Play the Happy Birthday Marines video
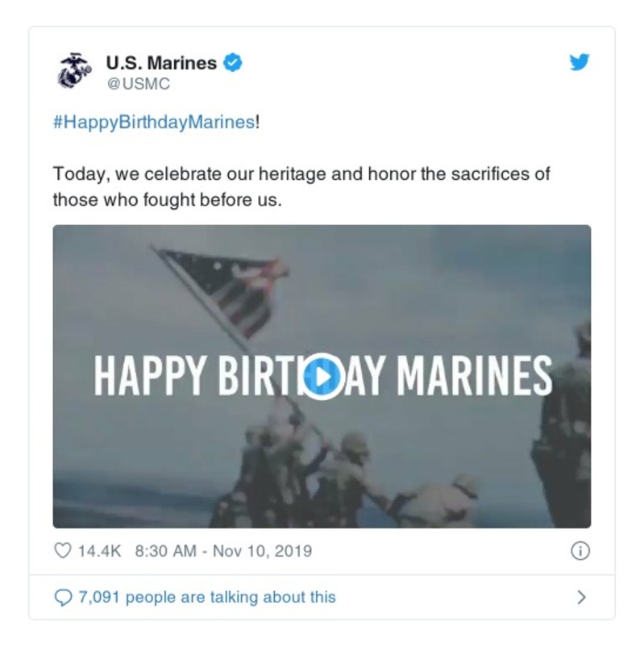Viewport: 644px width, 659px height. tap(322, 376)
